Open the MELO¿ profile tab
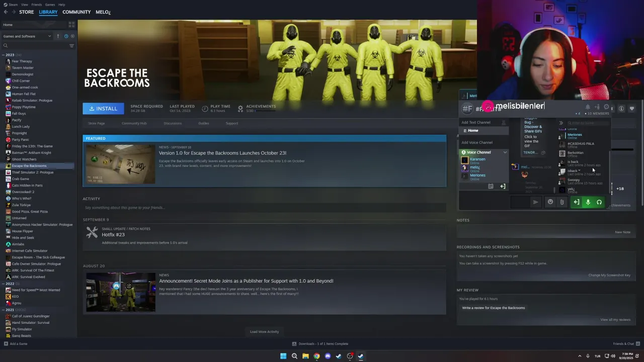Viewport: 644px width, 362px height. 103,12
